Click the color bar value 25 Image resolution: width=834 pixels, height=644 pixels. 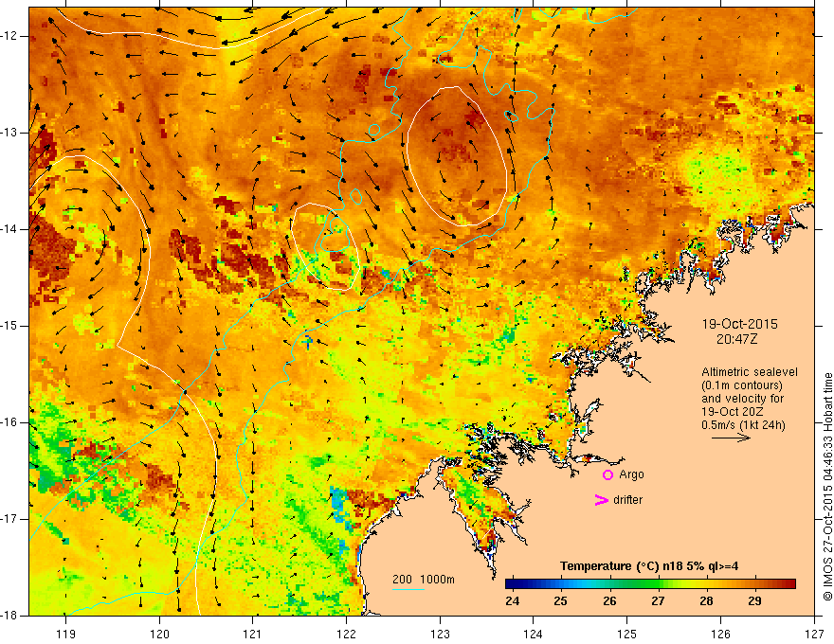(561, 601)
